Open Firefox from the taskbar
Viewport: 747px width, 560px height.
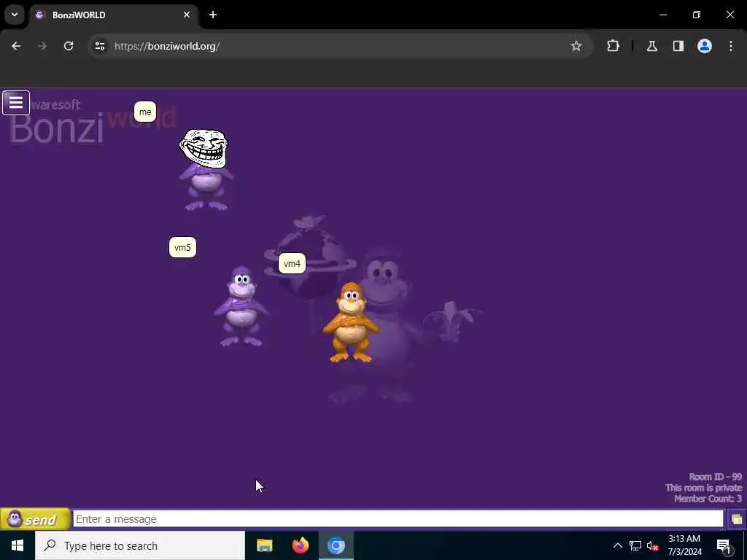coord(300,545)
